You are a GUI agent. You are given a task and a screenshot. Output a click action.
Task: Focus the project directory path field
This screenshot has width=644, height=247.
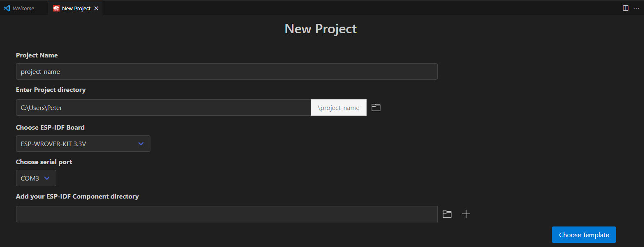pos(163,107)
